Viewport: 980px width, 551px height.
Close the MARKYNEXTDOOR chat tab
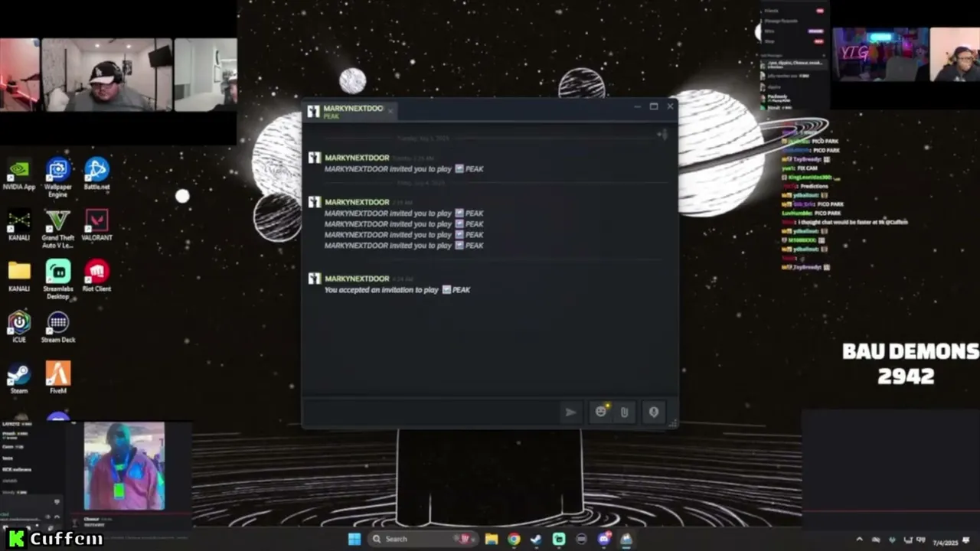point(390,111)
